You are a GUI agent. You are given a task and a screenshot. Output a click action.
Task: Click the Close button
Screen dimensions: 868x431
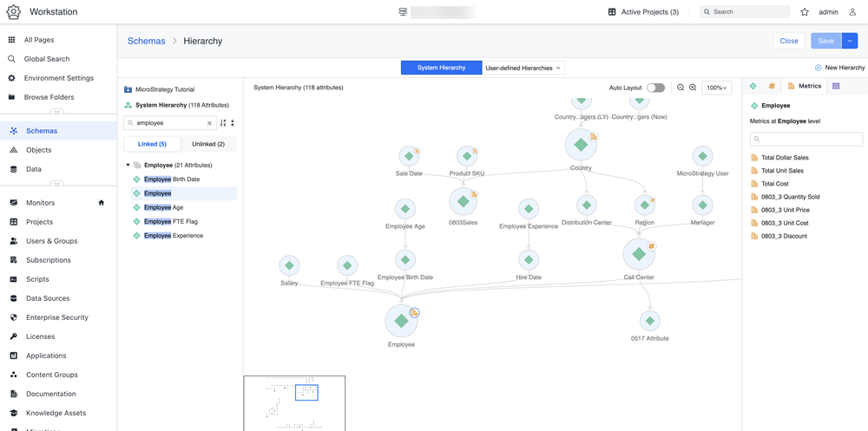coord(789,41)
